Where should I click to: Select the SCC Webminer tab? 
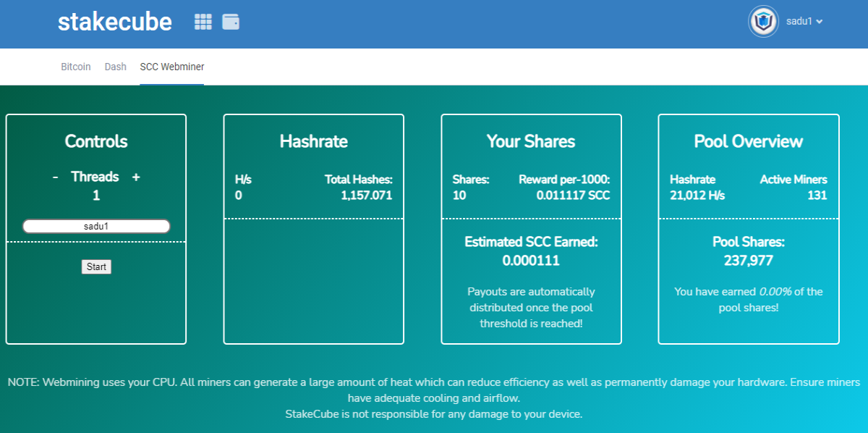(x=172, y=67)
